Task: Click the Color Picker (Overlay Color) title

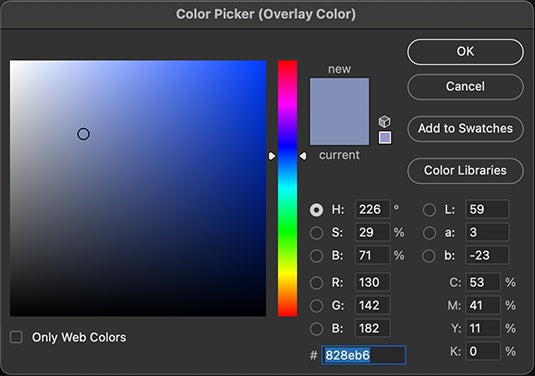Action: click(x=266, y=14)
